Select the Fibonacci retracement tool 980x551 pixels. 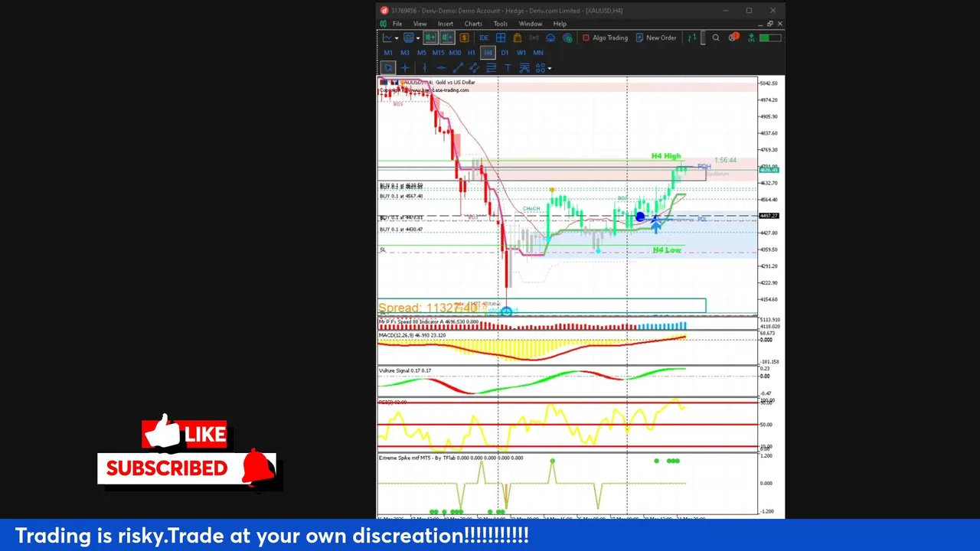point(491,68)
